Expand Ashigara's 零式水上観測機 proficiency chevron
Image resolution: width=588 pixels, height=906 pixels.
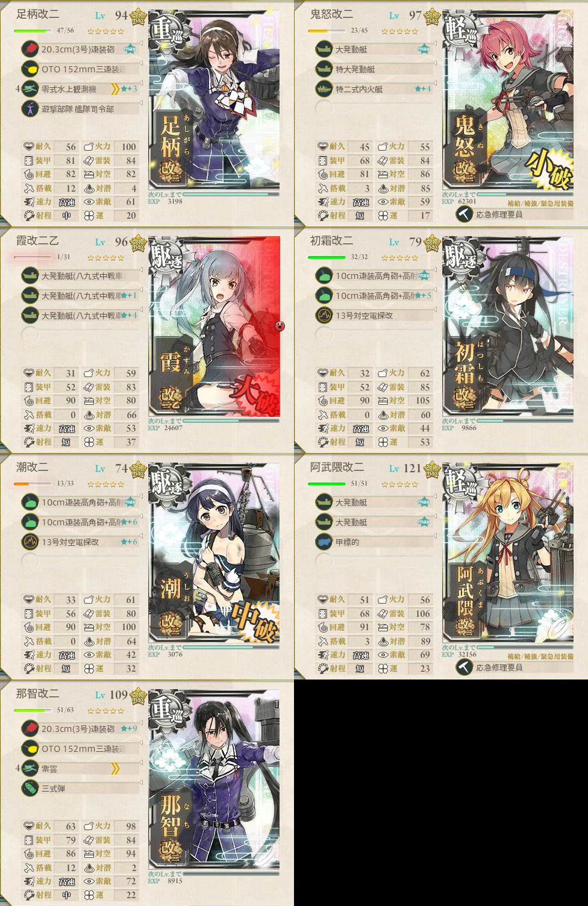[115, 89]
